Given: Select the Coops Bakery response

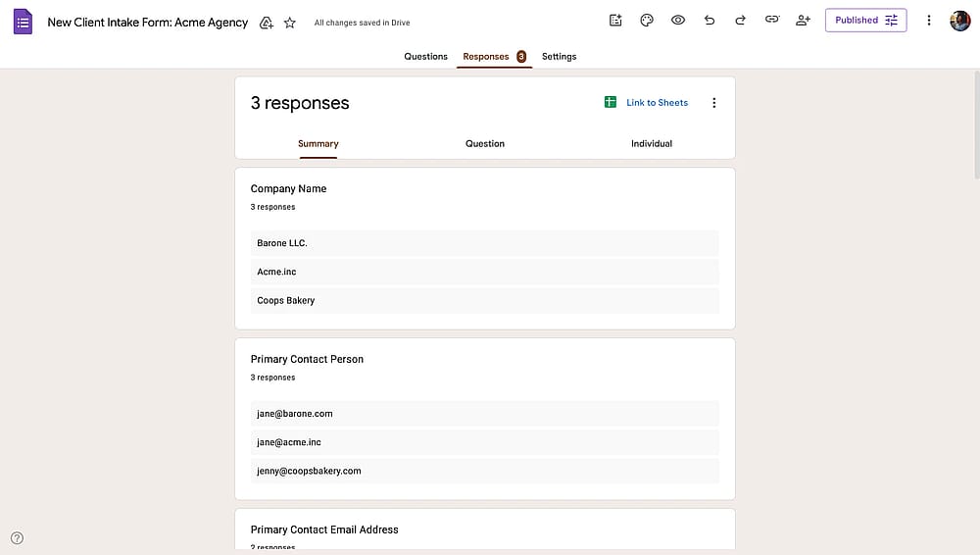Looking at the screenshot, I should 484,300.
